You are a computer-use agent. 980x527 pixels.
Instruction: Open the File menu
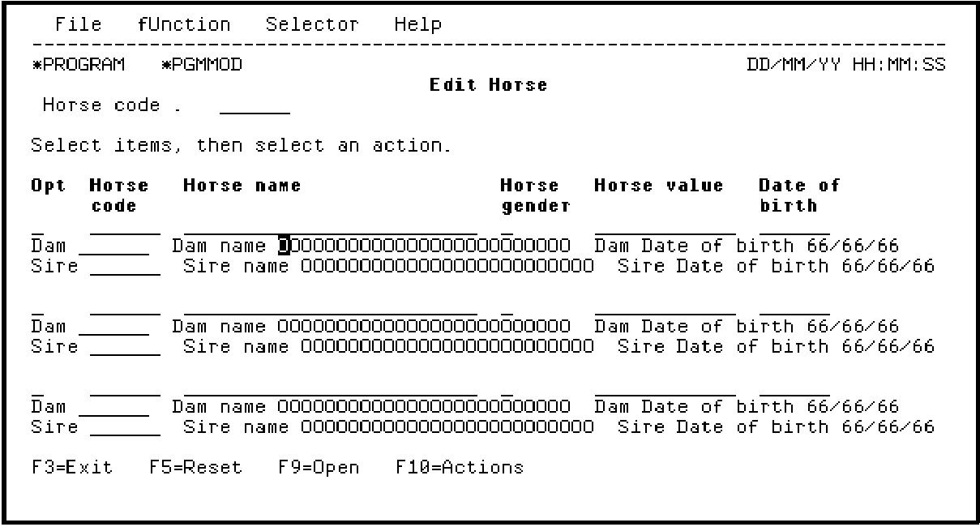[x=79, y=25]
